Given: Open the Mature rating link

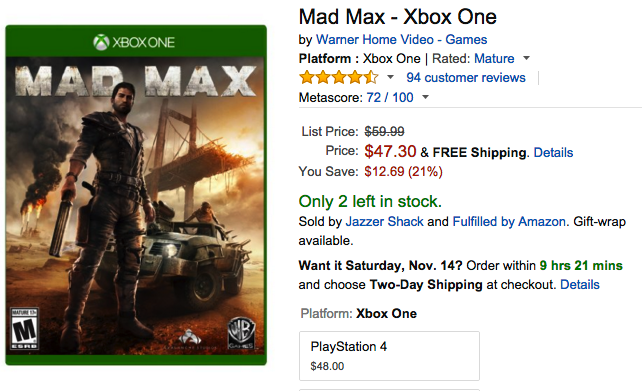Looking at the screenshot, I should coord(494,59).
